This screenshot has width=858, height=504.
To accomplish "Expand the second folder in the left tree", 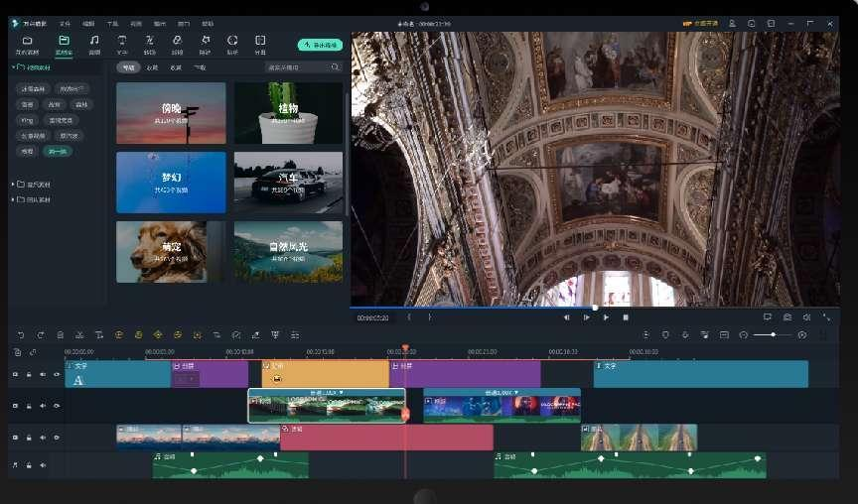I will 14,185.
